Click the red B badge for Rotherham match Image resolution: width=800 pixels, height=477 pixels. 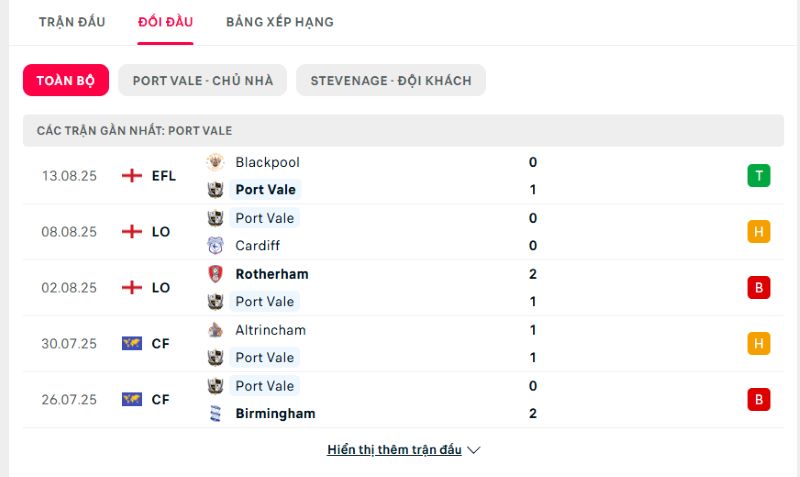click(759, 287)
